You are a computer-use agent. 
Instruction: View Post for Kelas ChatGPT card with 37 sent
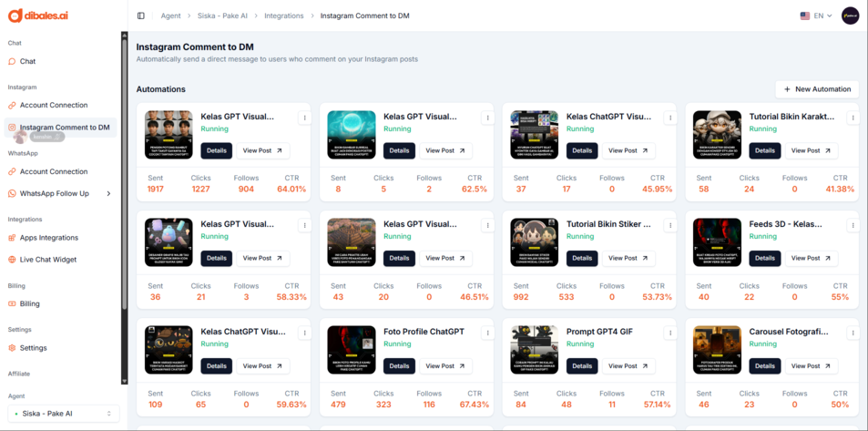click(x=628, y=150)
